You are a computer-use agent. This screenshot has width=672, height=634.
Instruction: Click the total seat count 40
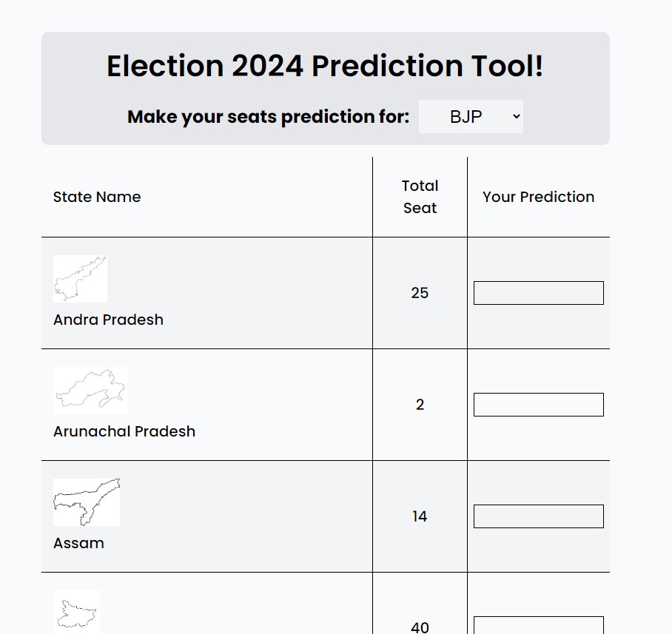pyautogui.click(x=420, y=627)
